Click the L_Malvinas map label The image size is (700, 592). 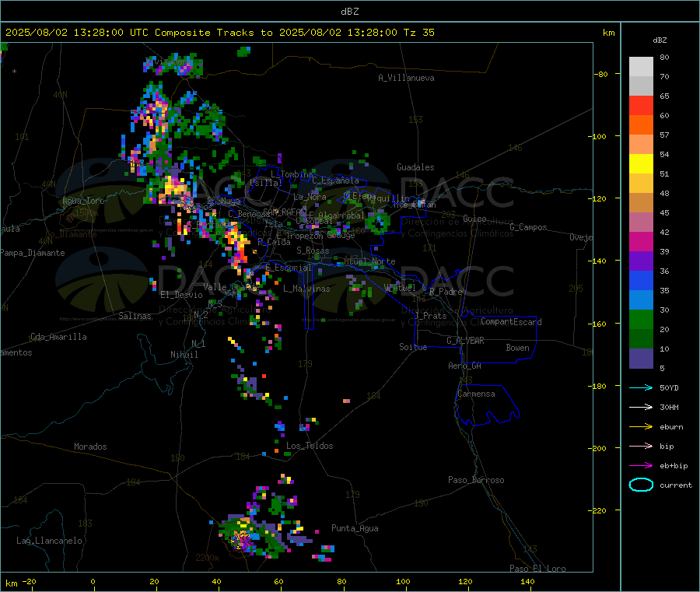[306, 289]
